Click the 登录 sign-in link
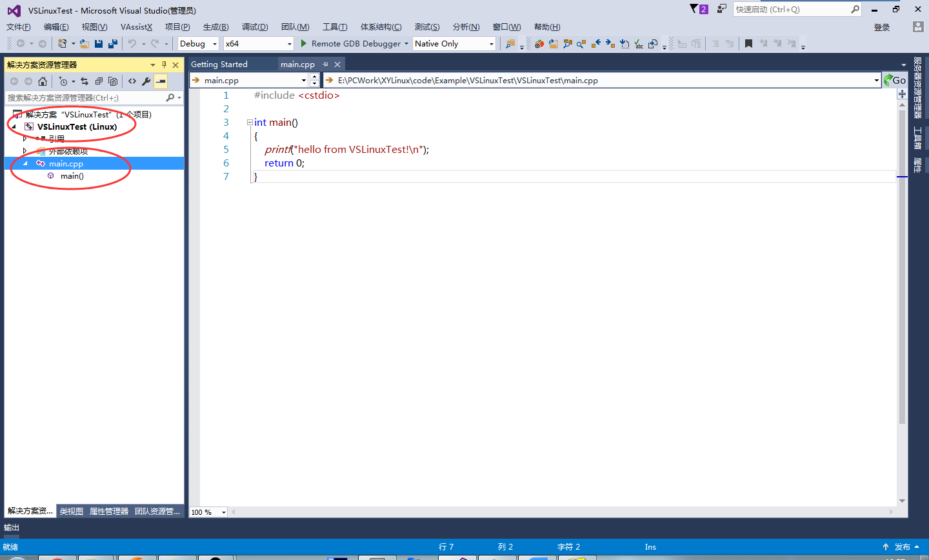Viewport: 929px width, 560px height. click(x=882, y=27)
